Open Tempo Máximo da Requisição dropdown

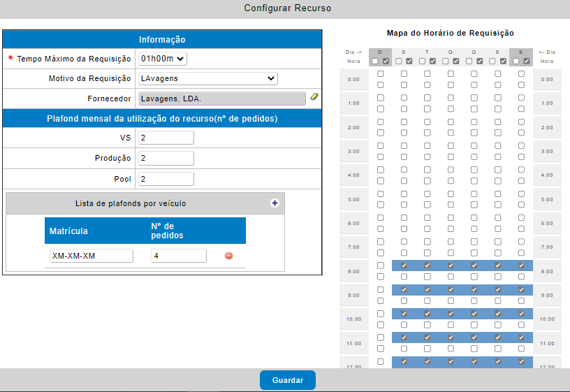[163, 59]
